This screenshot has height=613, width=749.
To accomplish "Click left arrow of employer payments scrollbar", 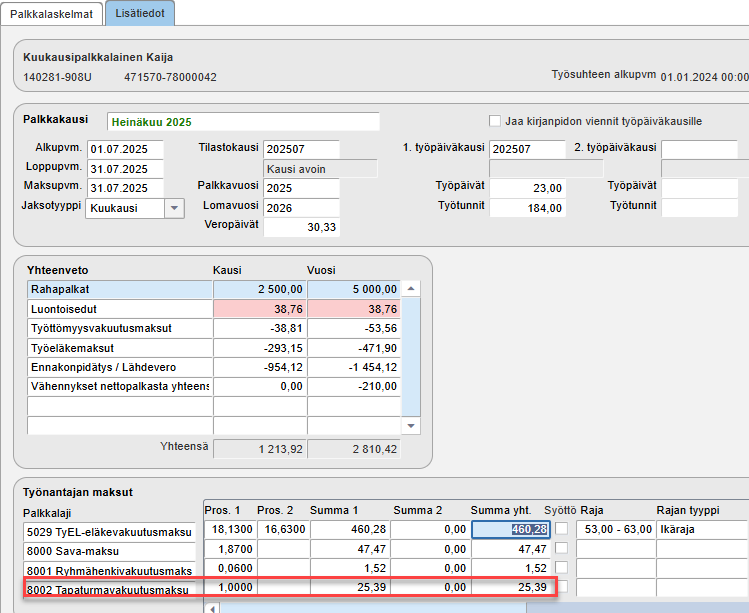I will click(x=210, y=607).
